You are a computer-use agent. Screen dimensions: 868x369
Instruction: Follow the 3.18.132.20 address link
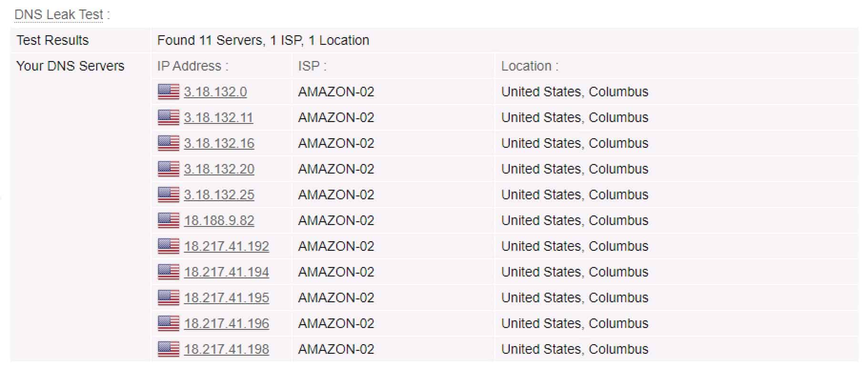coord(219,169)
